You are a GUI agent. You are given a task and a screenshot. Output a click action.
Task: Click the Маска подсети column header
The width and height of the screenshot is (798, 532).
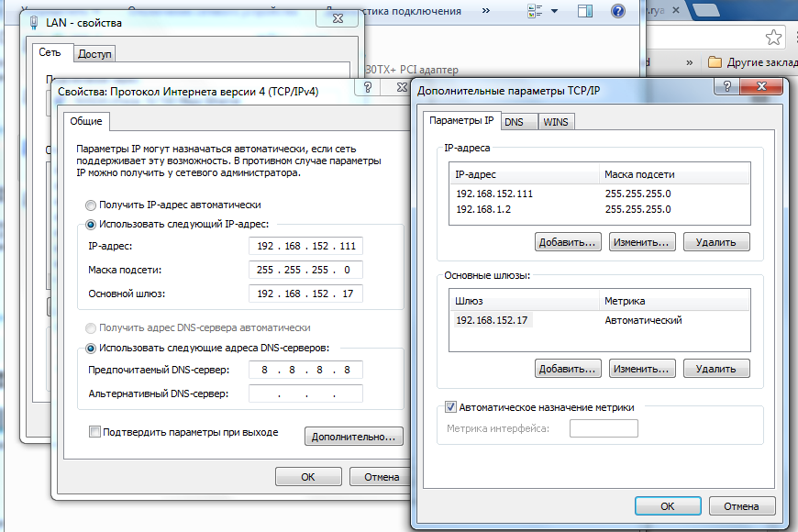tap(673, 174)
